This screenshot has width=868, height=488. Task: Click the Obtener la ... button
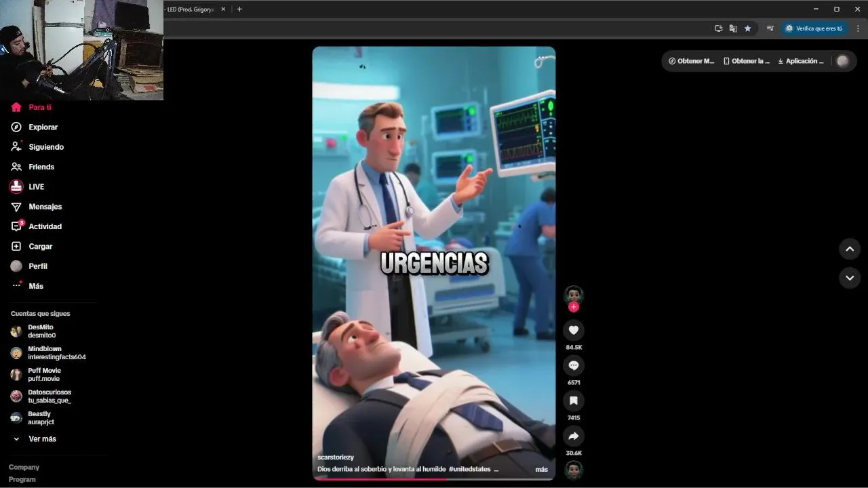pyautogui.click(x=746, y=61)
